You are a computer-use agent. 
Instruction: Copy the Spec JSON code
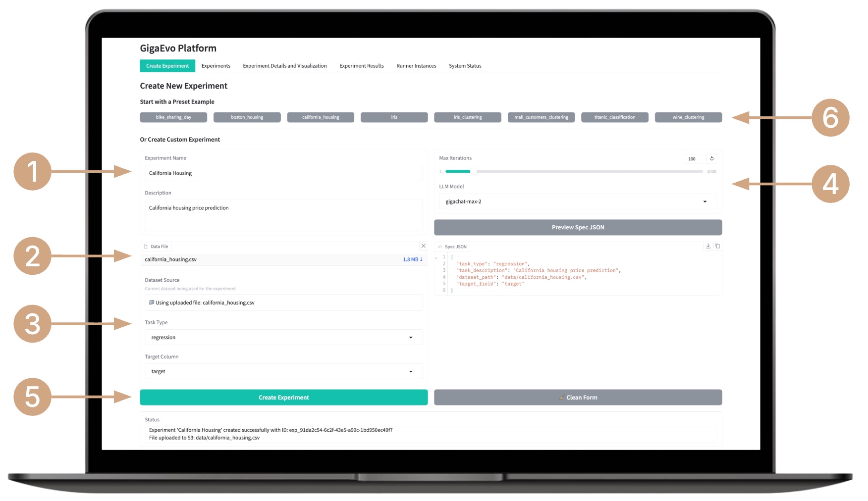pyautogui.click(x=717, y=246)
